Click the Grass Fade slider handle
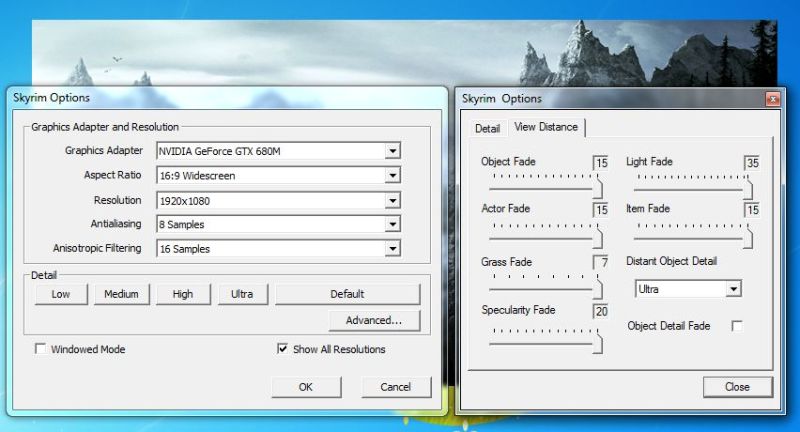The image size is (800, 432). point(597,288)
